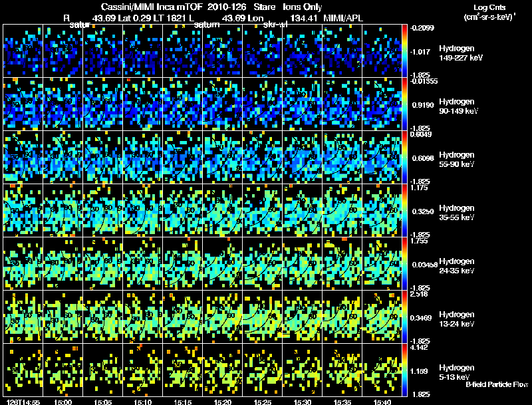
Task: Click the 0.9190 color scale value
Action: 423,105
